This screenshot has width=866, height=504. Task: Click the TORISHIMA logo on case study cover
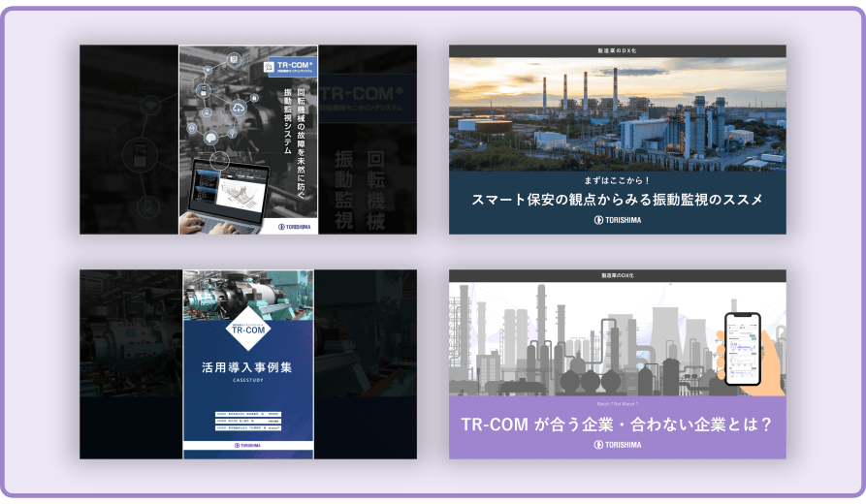[247, 445]
